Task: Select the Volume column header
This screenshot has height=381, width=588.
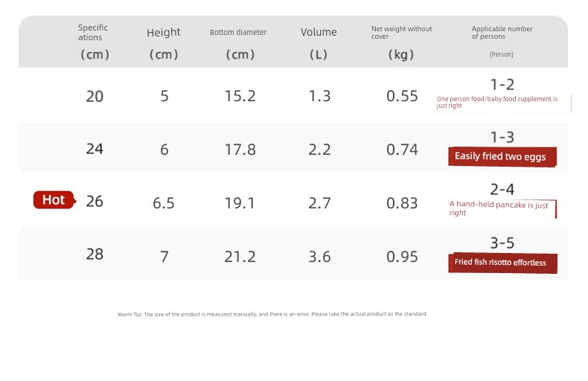Action: pyautogui.click(x=319, y=33)
